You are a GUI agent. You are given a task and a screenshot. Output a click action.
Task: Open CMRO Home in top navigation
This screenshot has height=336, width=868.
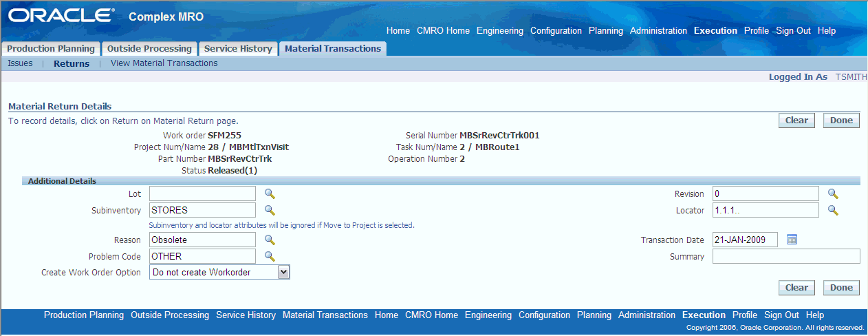pos(443,31)
